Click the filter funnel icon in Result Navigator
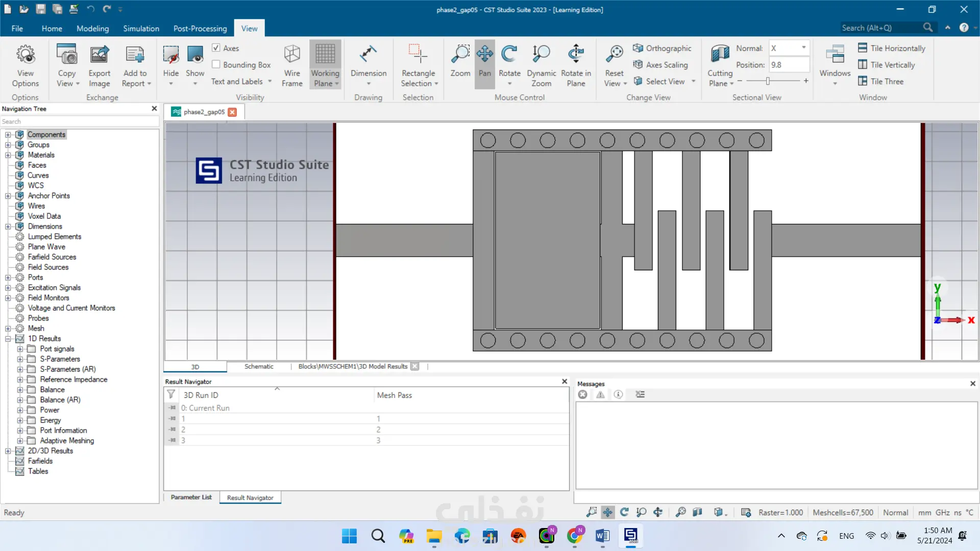Screen dimensions: 980x551 coord(171,394)
